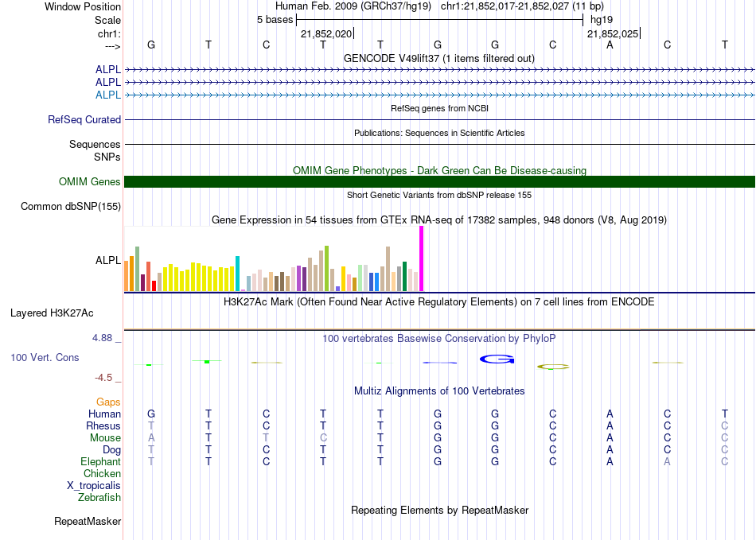The width and height of the screenshot is (756, 540).
Task: Click the Sequences track label
Action: [95, 144]
